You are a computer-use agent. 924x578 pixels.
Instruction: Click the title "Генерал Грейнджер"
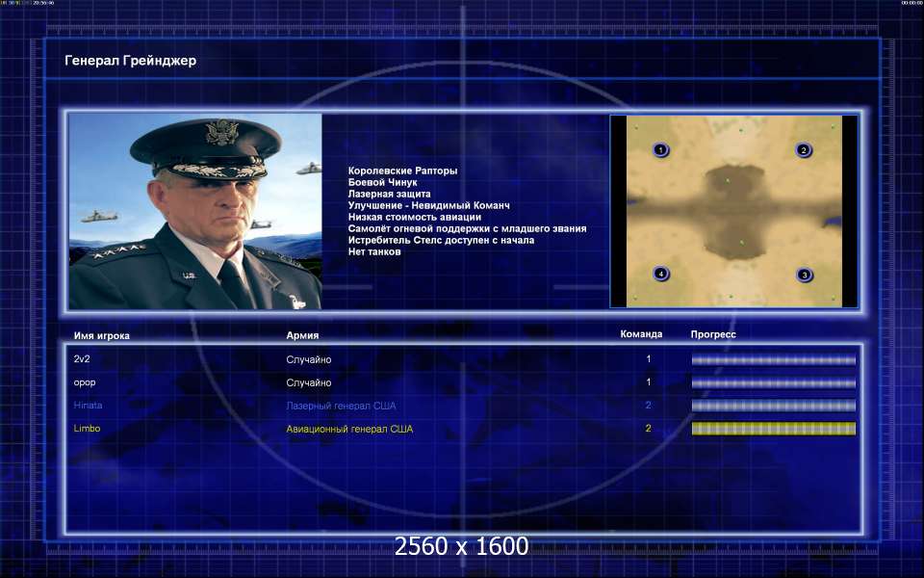130,61
